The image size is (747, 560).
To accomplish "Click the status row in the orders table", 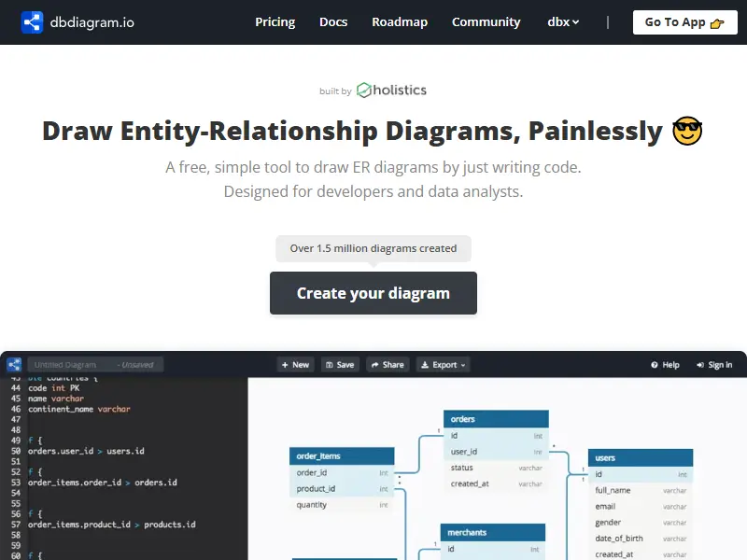I will [496, 468].
